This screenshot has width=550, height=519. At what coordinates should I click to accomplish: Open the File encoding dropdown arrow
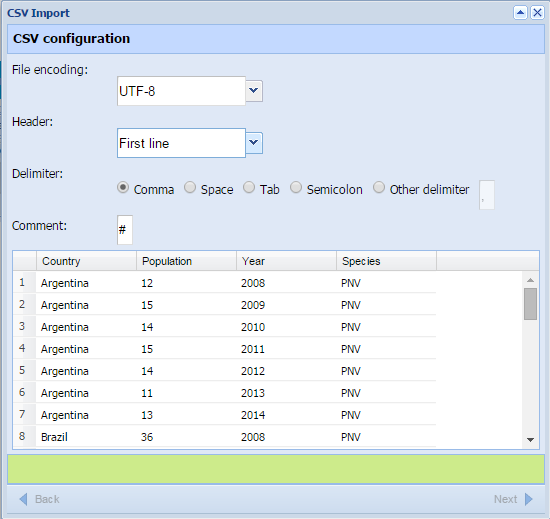[x=254, y=91]
